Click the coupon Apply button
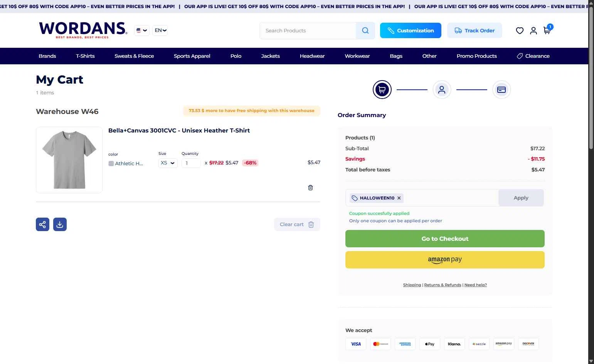Screen dimensions: 594x364 coord(521,198)
